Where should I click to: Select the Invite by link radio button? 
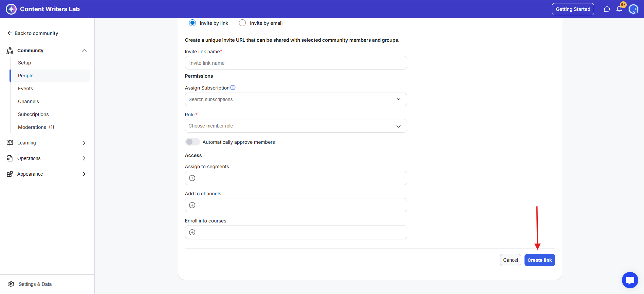click(192, 23)
